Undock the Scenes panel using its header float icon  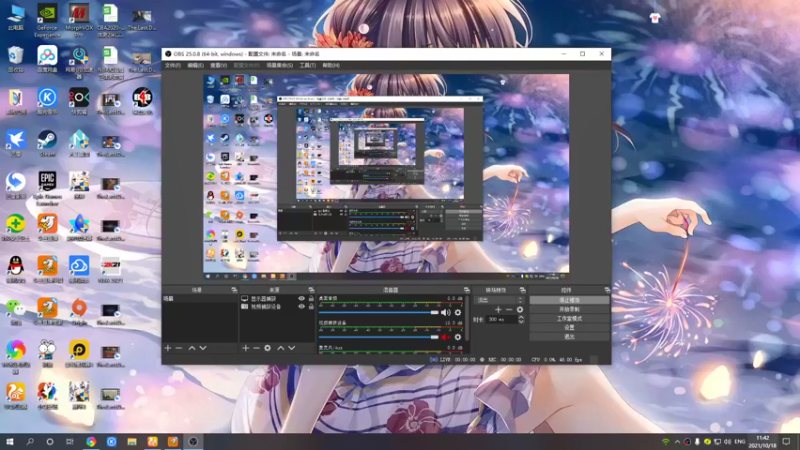234,290
